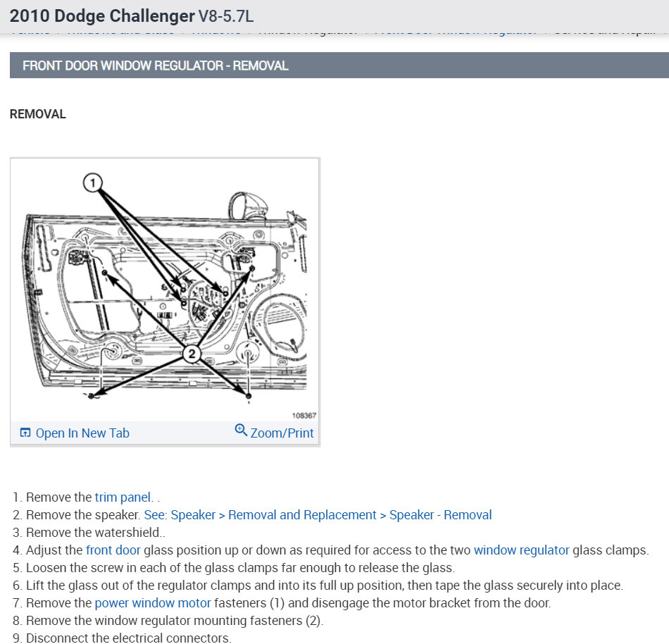Follow the trim panel link
The height and width of the screenshot is (644, 669).
[123, 497]
